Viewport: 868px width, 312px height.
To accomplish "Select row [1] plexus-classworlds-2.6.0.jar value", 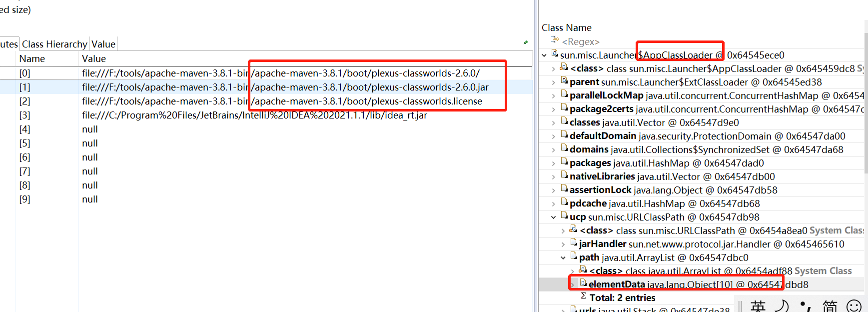I will [285, 87].
